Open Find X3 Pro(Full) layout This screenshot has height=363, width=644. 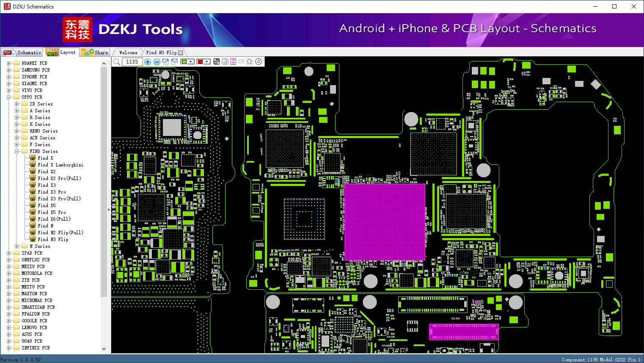coord(59,199)
